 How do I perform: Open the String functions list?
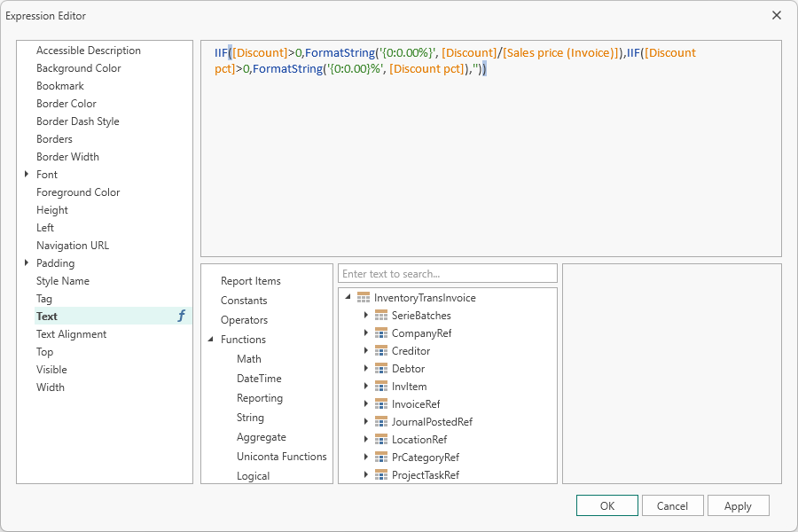(x=250, y=418)
